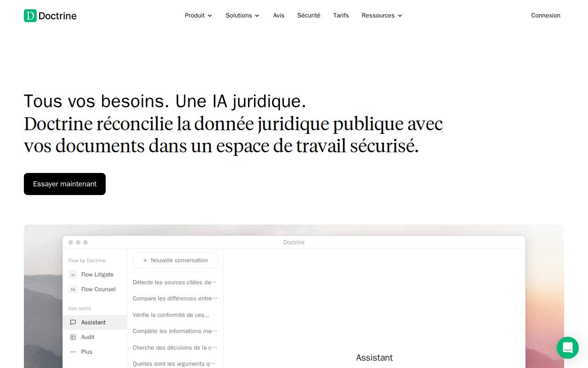Screen dimensions: 588x368
Task: Open conversation 'Détecte les sources citées da…'
Action: click(175, 282)
